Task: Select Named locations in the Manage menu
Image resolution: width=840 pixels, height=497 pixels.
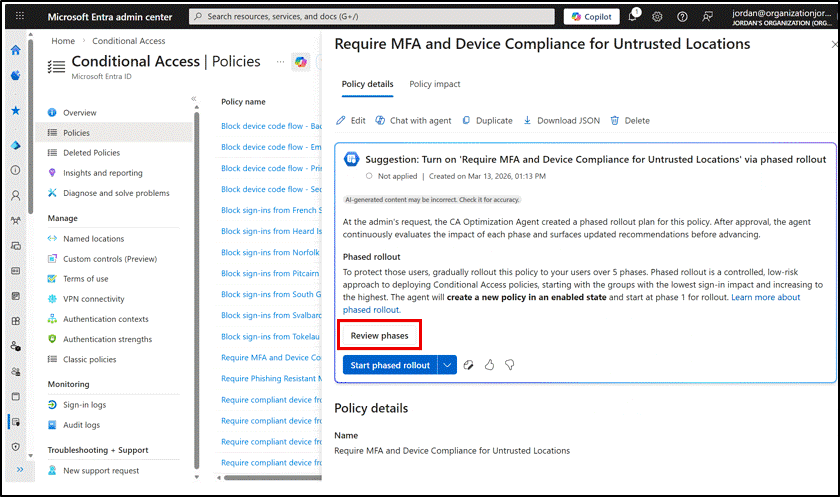Action: pyautogui.click(x=93, y=239)
